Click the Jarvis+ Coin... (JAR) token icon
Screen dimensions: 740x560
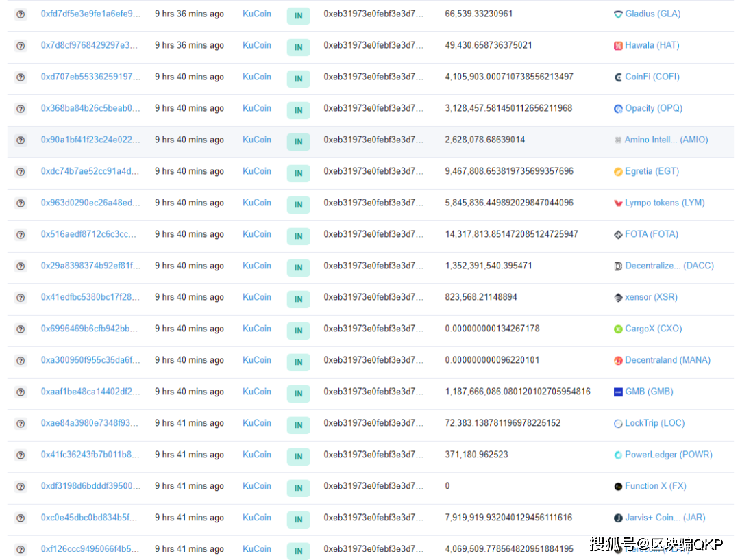tap(618, 518)
